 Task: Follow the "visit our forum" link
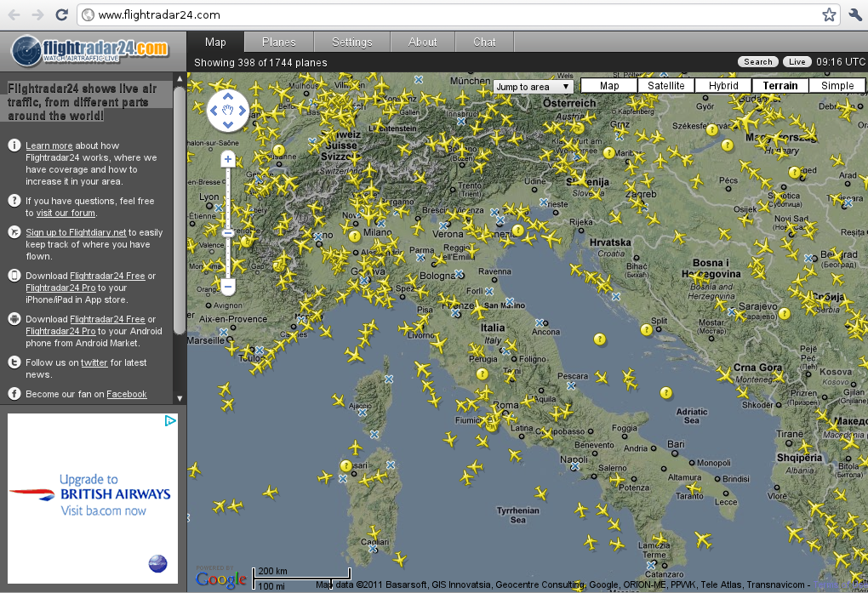coord(65,213)
